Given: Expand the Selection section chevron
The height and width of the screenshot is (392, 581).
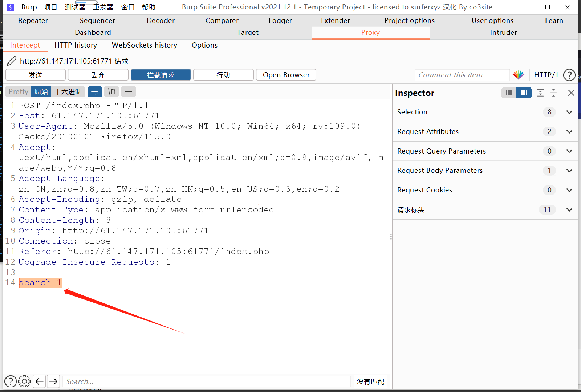Looking at the screenshot, I should point(569,112).
